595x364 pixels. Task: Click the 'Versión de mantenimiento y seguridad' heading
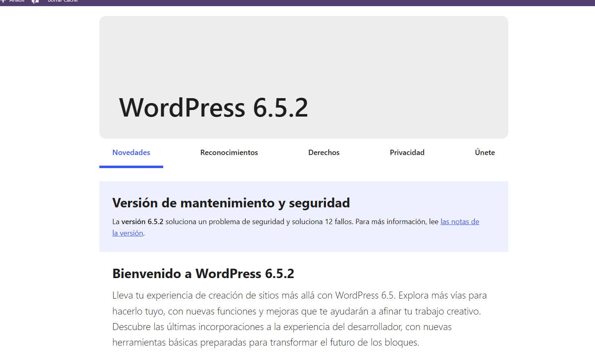[231, 203]
